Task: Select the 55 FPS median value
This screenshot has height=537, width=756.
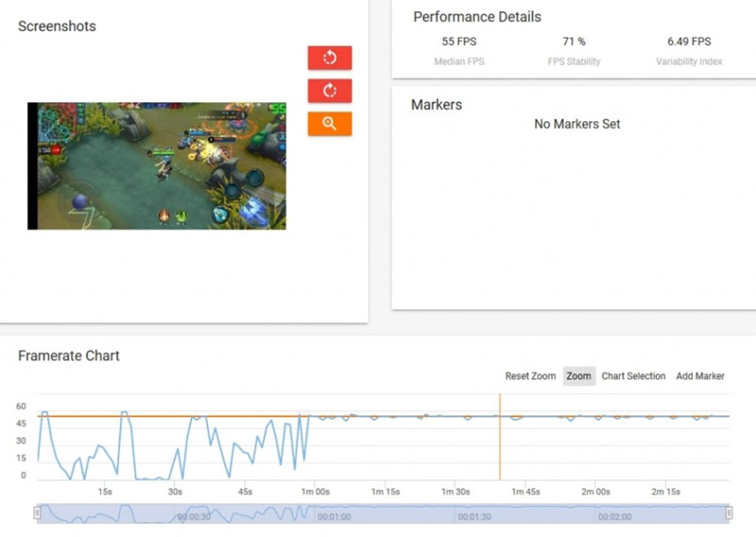Action: click(458, 42)
